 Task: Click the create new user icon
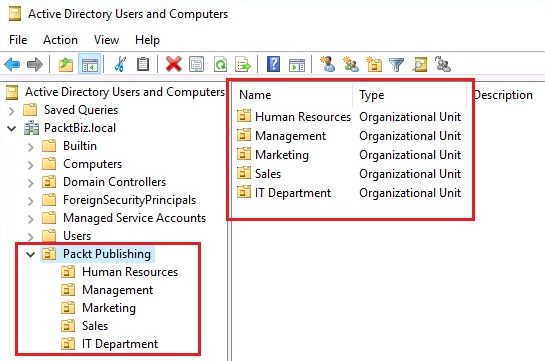327,64
